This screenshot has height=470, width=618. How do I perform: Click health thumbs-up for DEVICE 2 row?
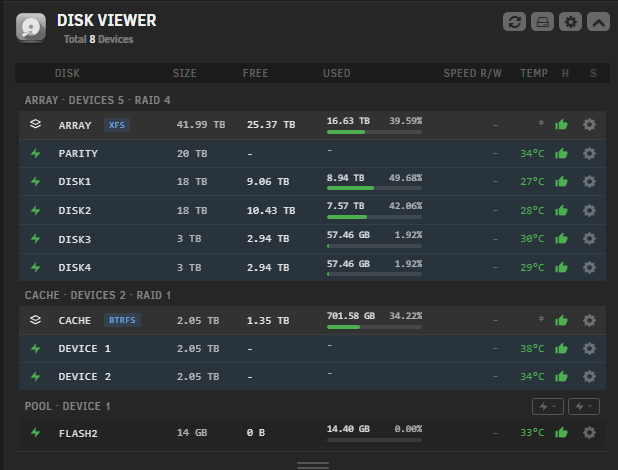click(561, 377)
